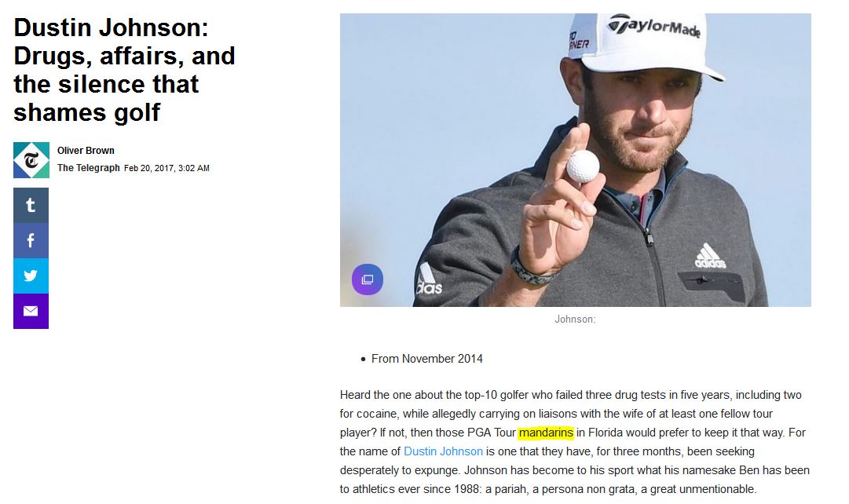The height and width of the screenshot is (504, 849).
Task: Share the article on Tumblr
Action: point(31,206)
